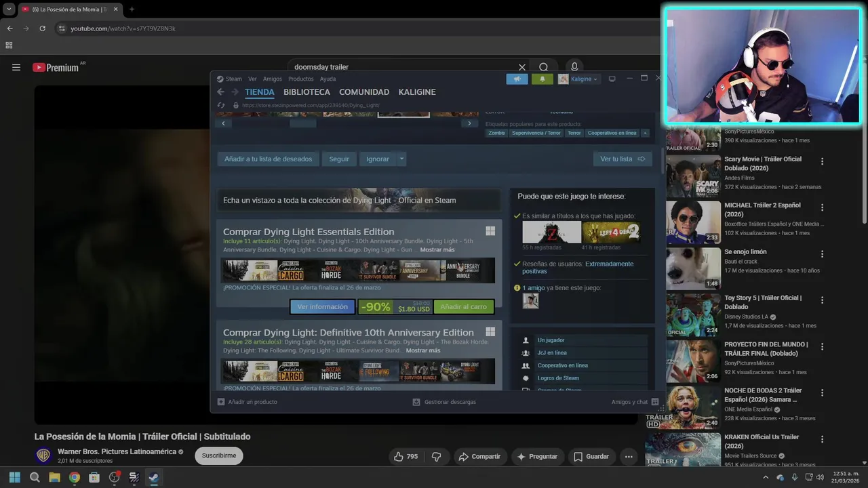Click Ver tu lista button
Screen dimensions: 868x488
pos(623,159)
